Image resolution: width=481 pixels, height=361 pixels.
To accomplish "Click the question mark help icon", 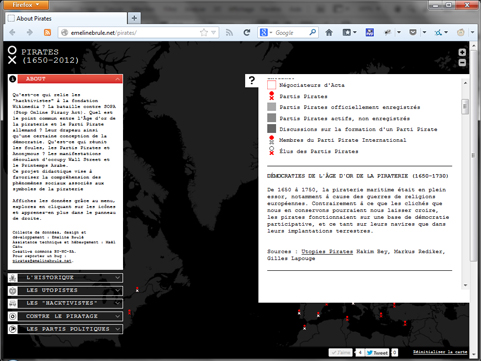I will coord(252,80).
